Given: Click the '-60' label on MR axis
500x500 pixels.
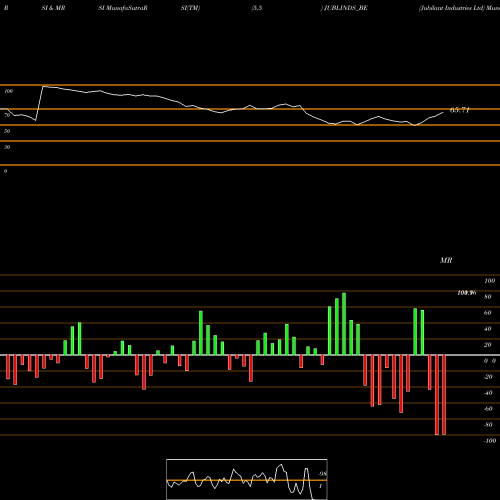Looking at the screenshot, I should 488,409.
